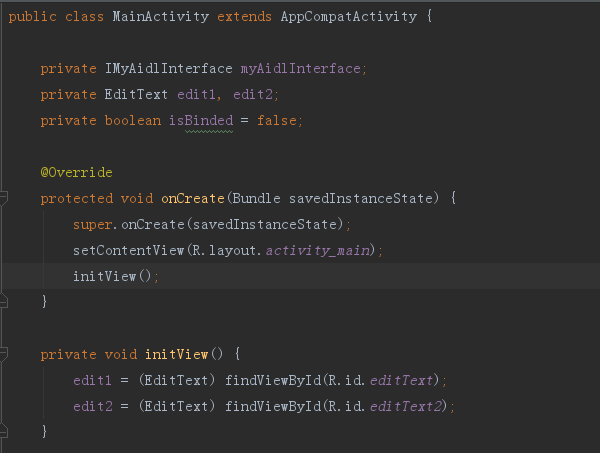Viewport: 600px width, 453px height.
Task: Click the MainActivity class name
Action: [x=161, y=17]
